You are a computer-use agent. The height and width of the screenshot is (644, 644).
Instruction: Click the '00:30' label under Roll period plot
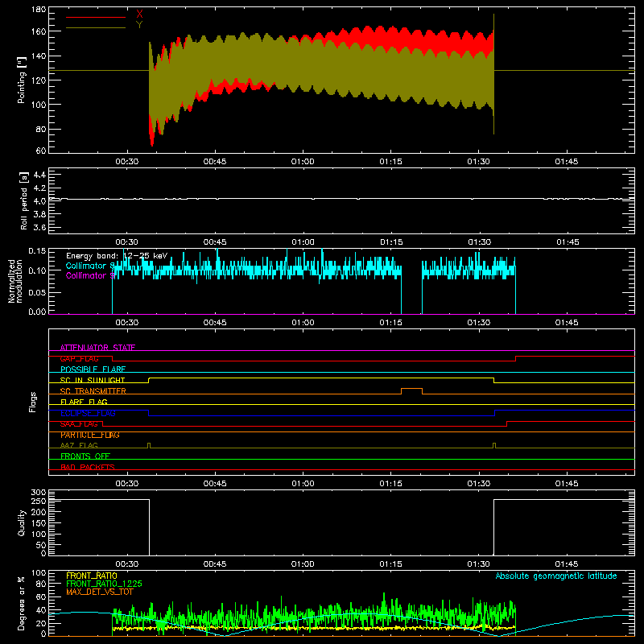[126, 242]
